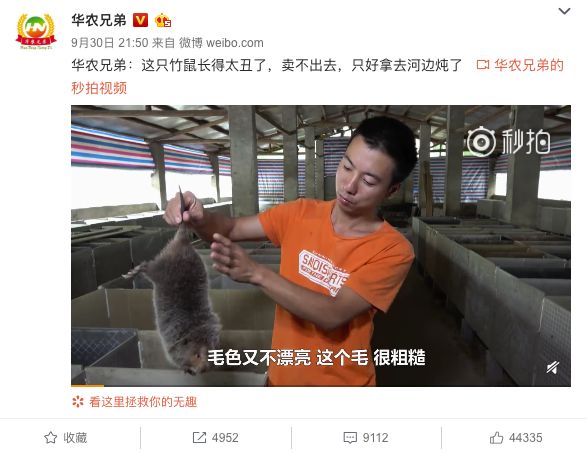Click the crown membership badge icon
This screenshot has height=454, width=587.
163,20
